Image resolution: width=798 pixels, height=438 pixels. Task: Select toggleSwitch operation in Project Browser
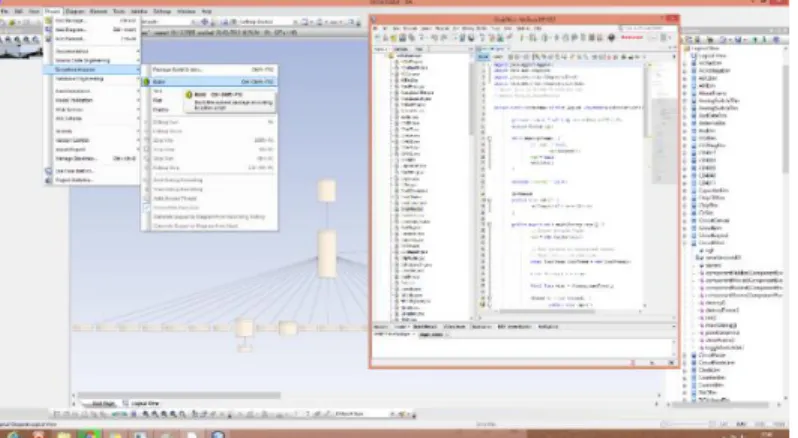click(x=725, y=347)
